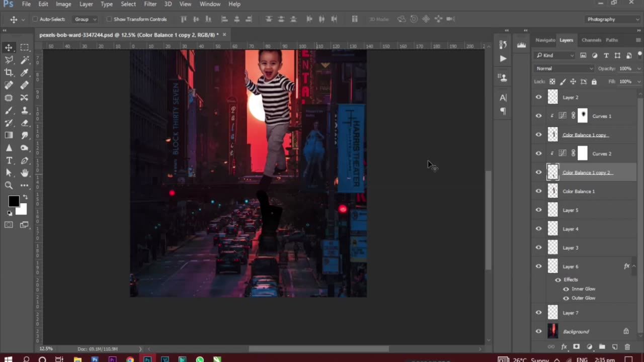
Task: Create new fill or adjustment layer
Action: pyautogui.click(x=589, y=347)
